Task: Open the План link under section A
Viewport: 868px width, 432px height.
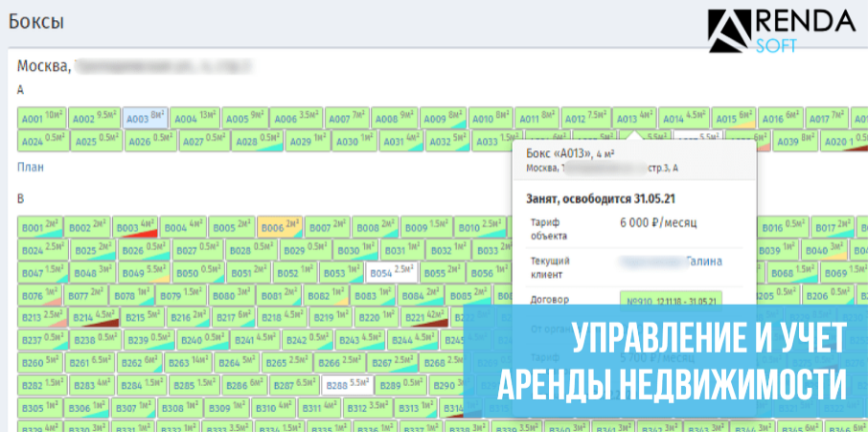Action: 31,167
